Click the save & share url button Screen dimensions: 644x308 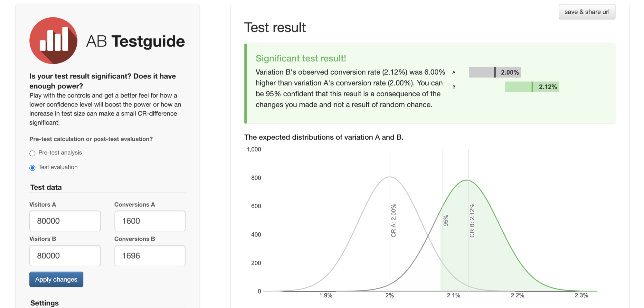click(587, 12)
